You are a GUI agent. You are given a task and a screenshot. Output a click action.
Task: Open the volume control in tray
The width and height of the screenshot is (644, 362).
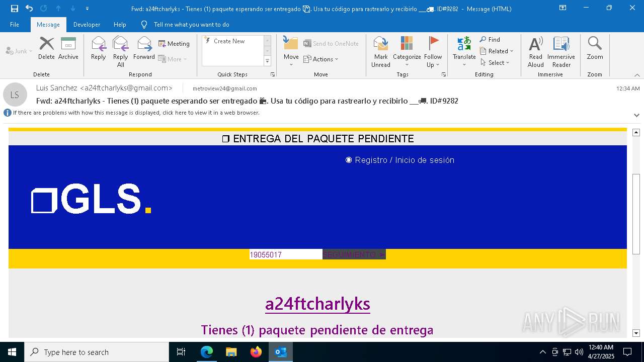coord(579,352)
